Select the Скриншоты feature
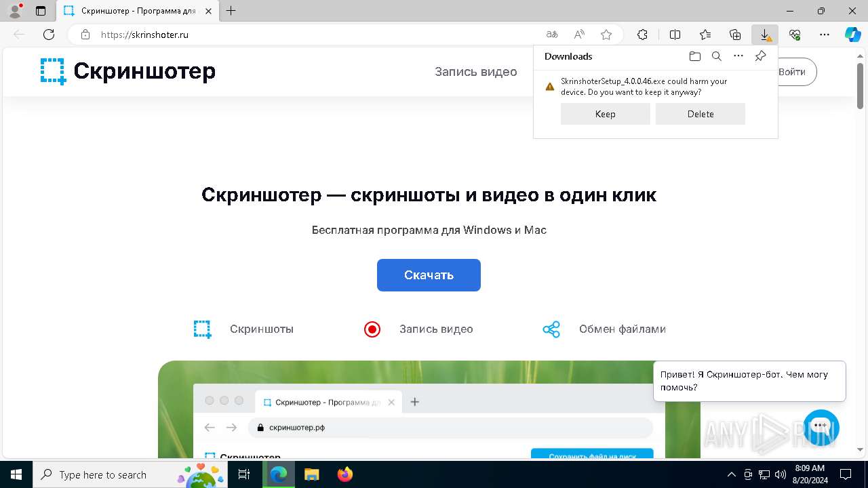 [243, 329]
